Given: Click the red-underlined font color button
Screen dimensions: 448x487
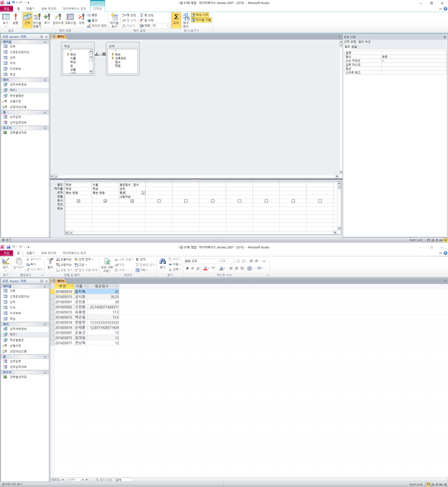Looking at the screenshot, I should [x=205, y=268].
